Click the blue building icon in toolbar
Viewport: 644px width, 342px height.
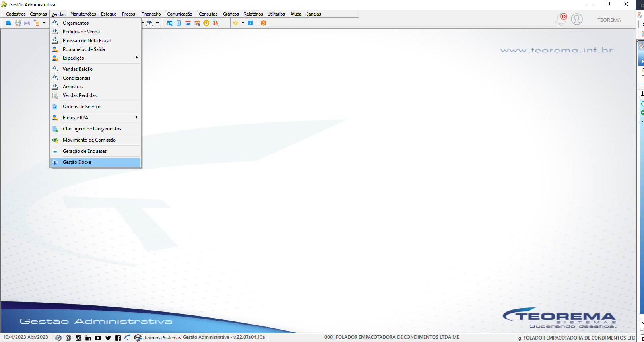9,23
